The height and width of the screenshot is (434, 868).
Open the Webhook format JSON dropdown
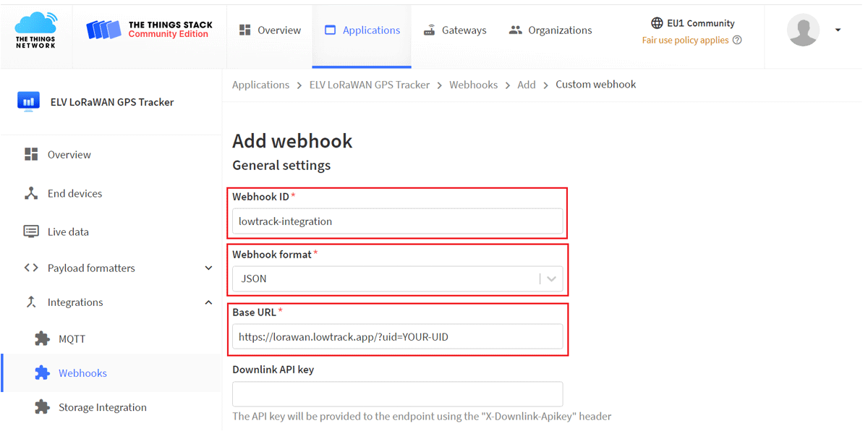[x=398, y=278]
